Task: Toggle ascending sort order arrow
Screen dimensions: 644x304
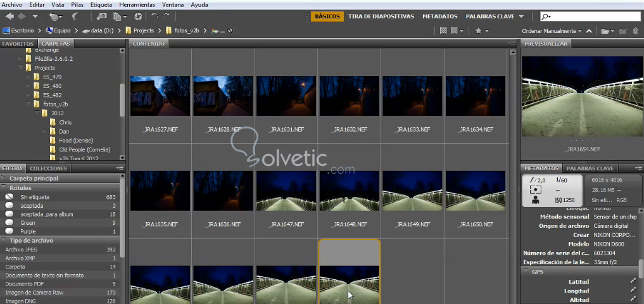Action: pyautogui.click(x=589, y=31)
